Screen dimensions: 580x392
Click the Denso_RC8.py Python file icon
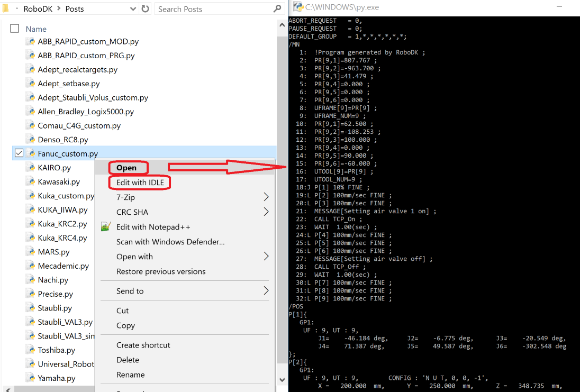point(31,140)
